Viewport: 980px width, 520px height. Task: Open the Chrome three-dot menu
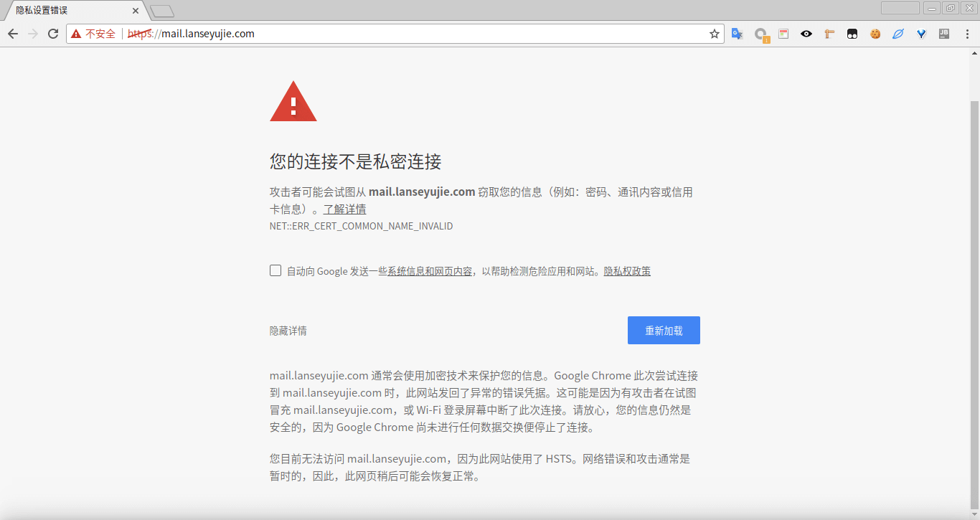click(967, 34)
